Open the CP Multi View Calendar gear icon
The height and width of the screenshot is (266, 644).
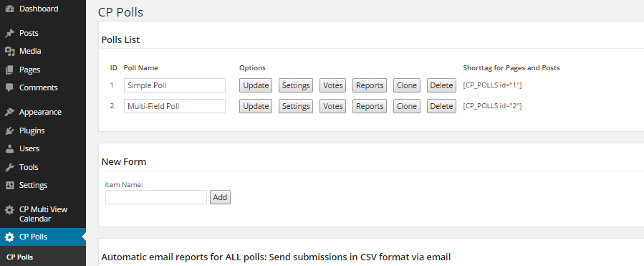pyautogui.click(x=9, y=210)
